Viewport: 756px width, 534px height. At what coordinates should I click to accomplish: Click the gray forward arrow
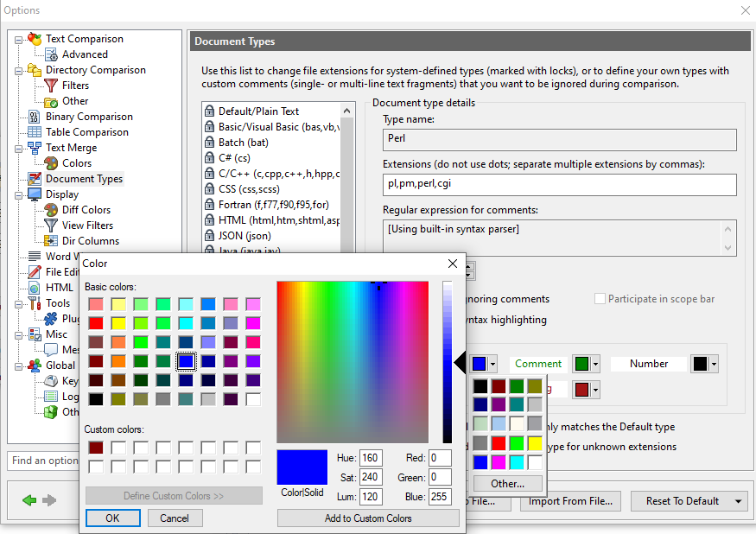(x=49, y=500)
